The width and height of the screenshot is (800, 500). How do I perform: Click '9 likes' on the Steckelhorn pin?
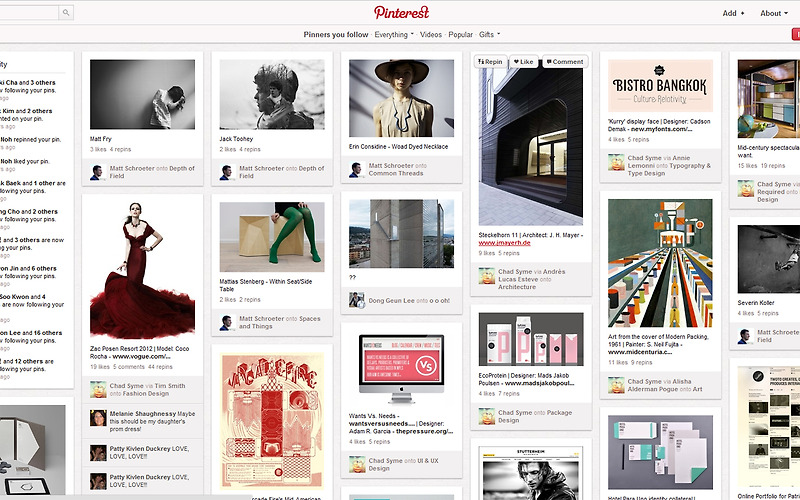487,253
